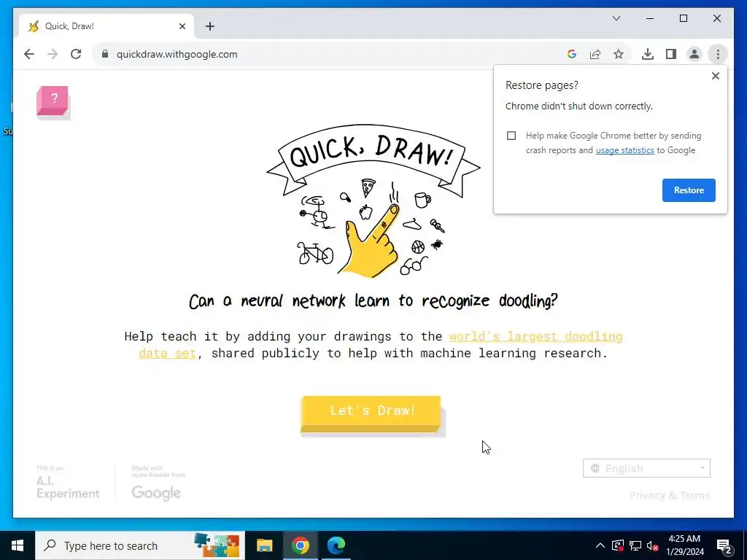This screenshot has width=747, height=560.
Task: Open network status tray icon
Action: click(x=635, y=545)
